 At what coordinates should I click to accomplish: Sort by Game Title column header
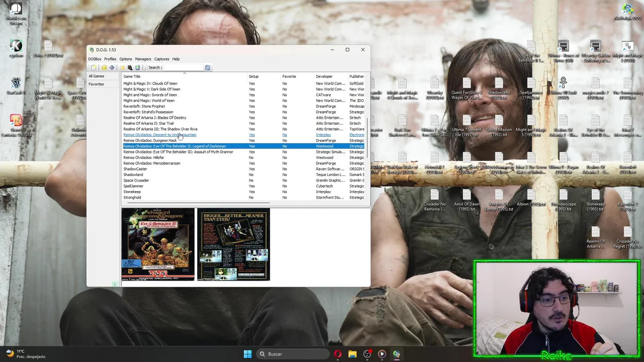click(x=184, y=76)
